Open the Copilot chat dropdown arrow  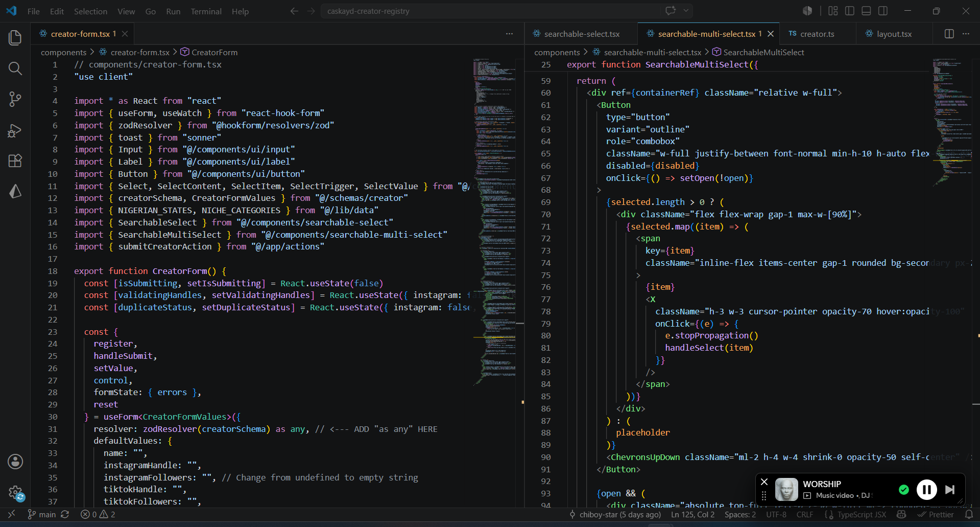[x=686, y=11]
